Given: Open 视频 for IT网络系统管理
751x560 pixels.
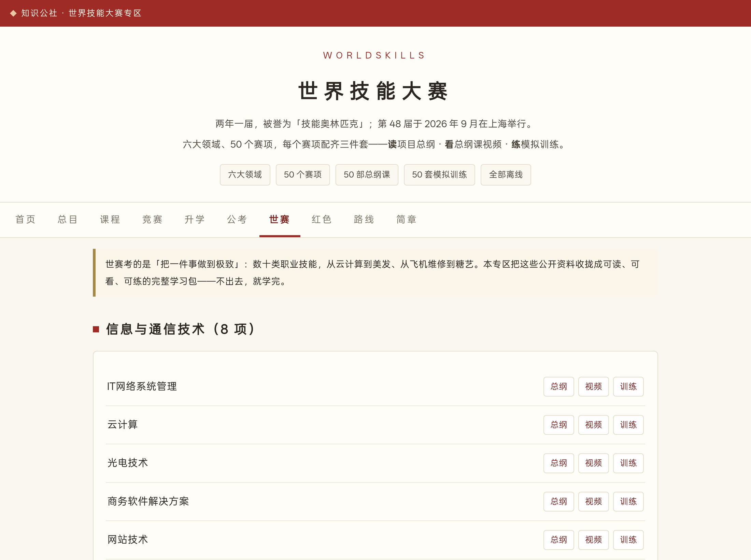Looking at the screenshot, I should coord(594,387).
